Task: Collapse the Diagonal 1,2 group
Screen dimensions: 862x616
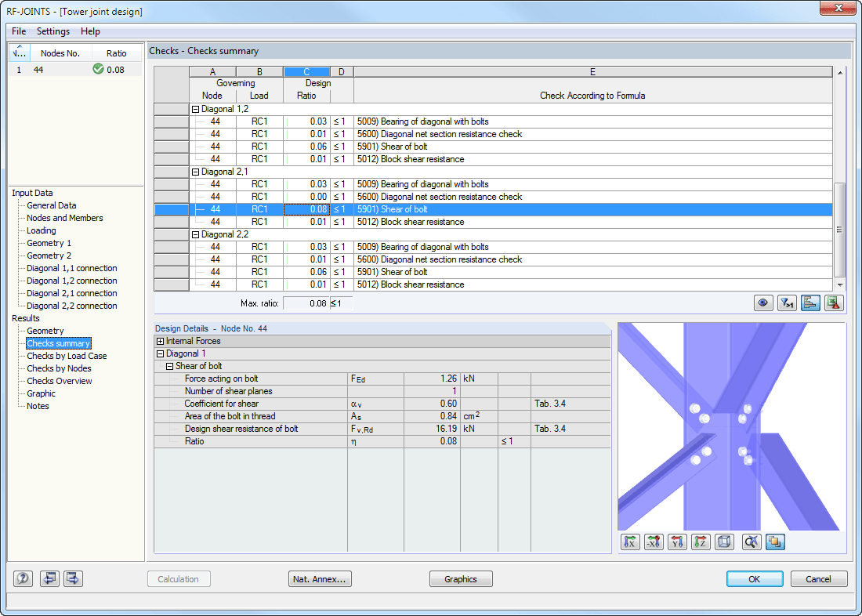Action: (195, 110)
